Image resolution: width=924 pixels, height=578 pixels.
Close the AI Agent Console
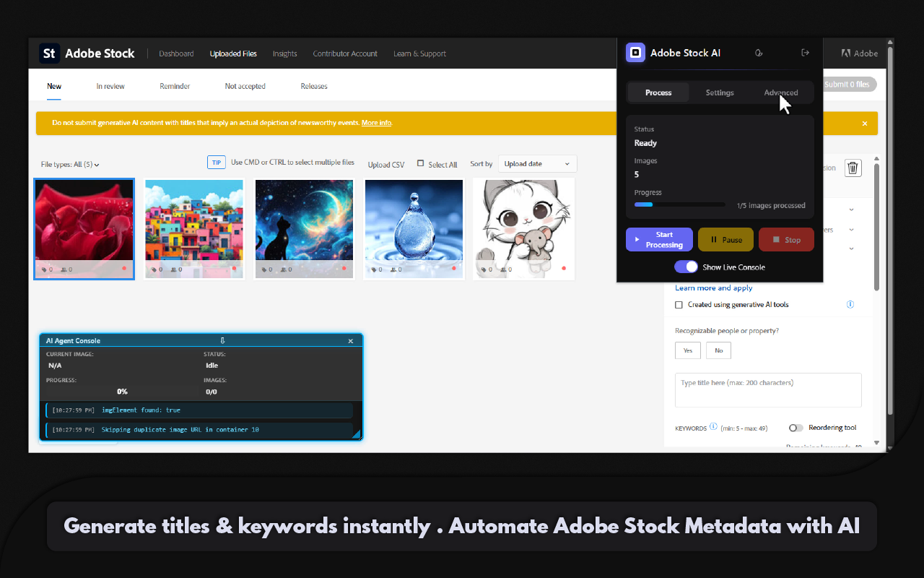point(351,341)
